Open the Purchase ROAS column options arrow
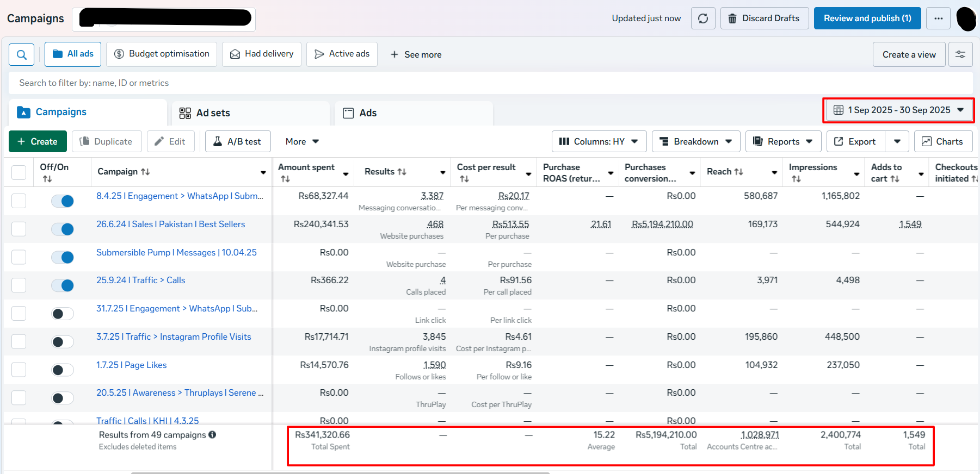Image resolution: width=980 pixels, height=474 pixels. click(x=611, y=173)
